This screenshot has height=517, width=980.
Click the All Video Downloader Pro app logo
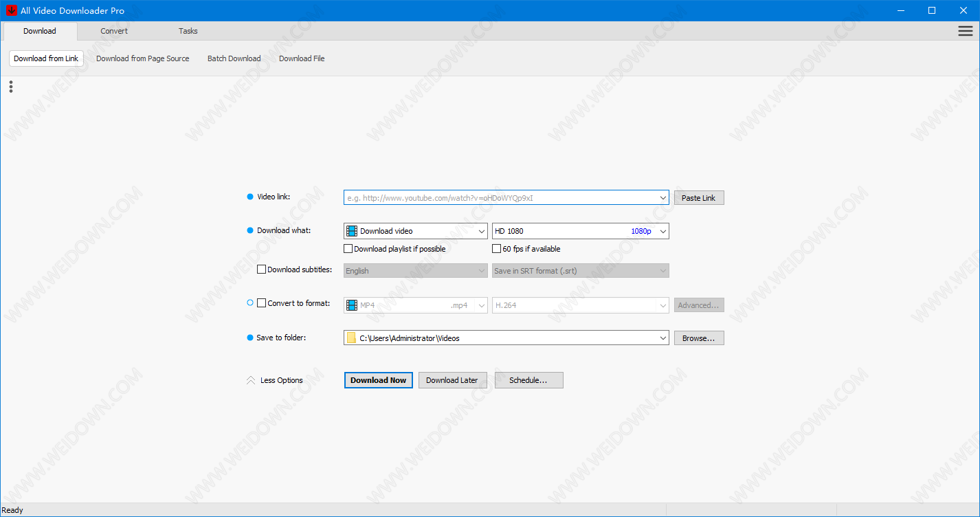12,10
